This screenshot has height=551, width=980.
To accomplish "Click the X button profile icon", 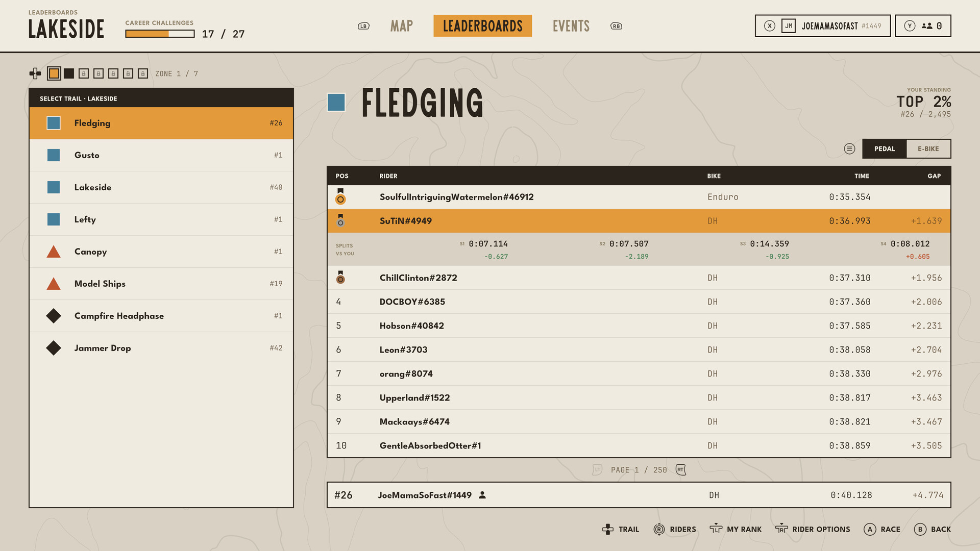I will 770,26.
